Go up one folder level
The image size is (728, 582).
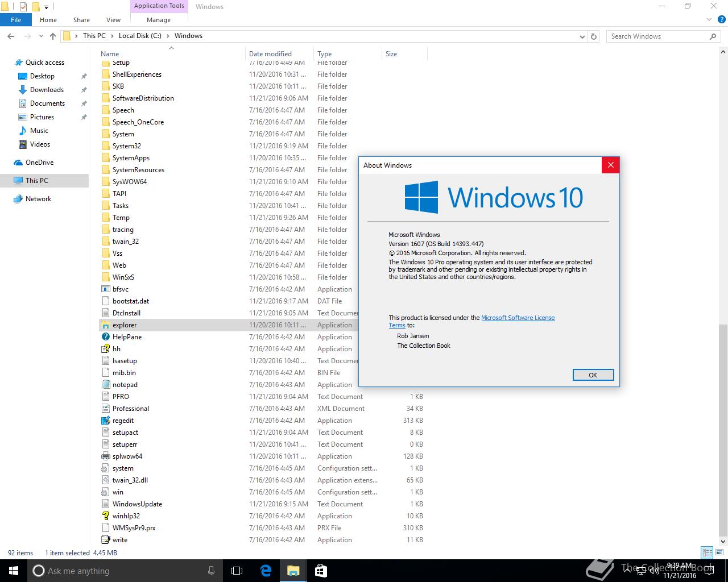(x=53, y=36)
